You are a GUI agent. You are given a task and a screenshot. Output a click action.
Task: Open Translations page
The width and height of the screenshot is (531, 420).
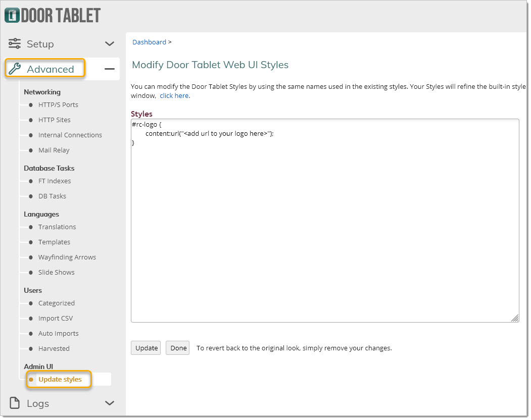click(x=57, y=227)
